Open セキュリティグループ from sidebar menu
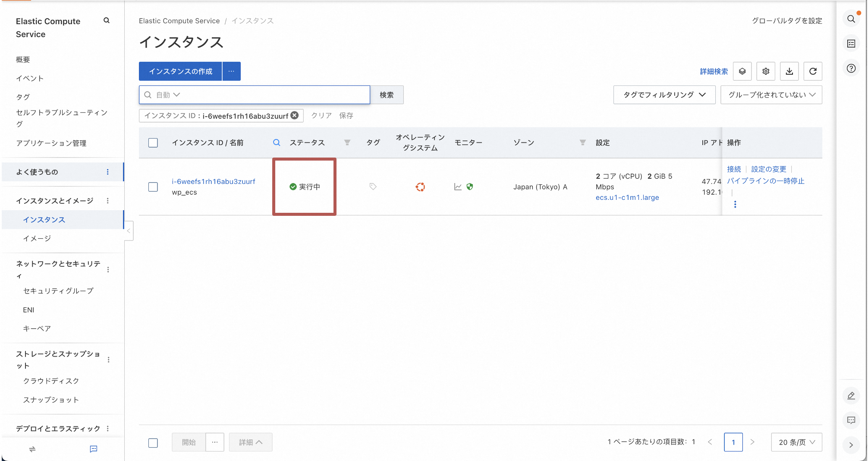868x461 pixels. [x=58, y=290]
